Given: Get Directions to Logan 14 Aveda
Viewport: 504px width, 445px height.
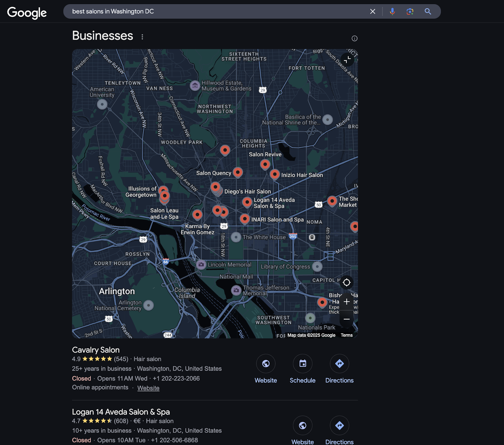Looking at the screenshot, I should [x=340, y=431].
